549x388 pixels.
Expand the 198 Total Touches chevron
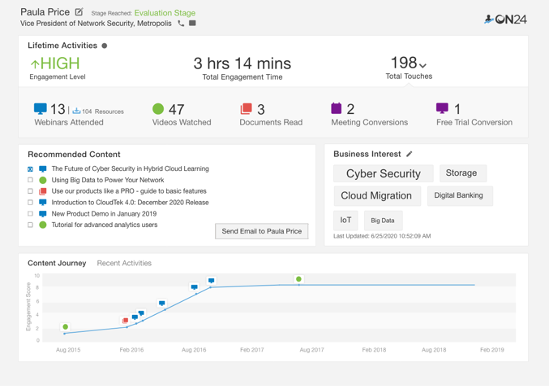click(x=423, y=65)
